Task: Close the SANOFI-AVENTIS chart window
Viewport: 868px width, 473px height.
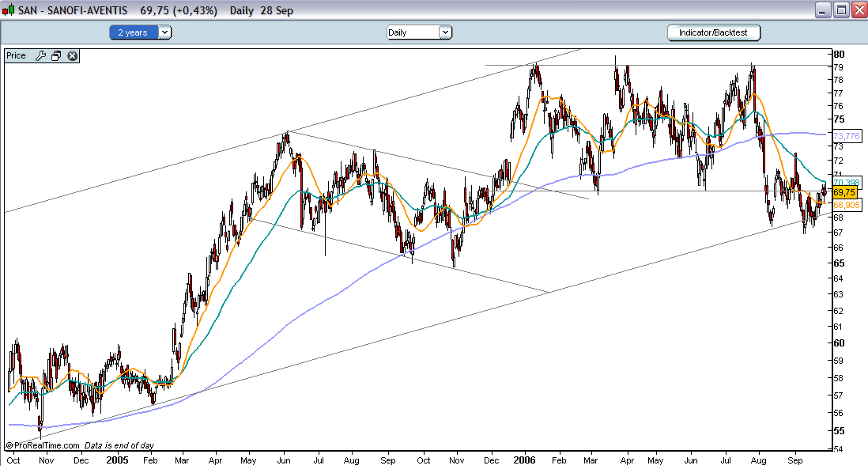Action: coord(859,10)
